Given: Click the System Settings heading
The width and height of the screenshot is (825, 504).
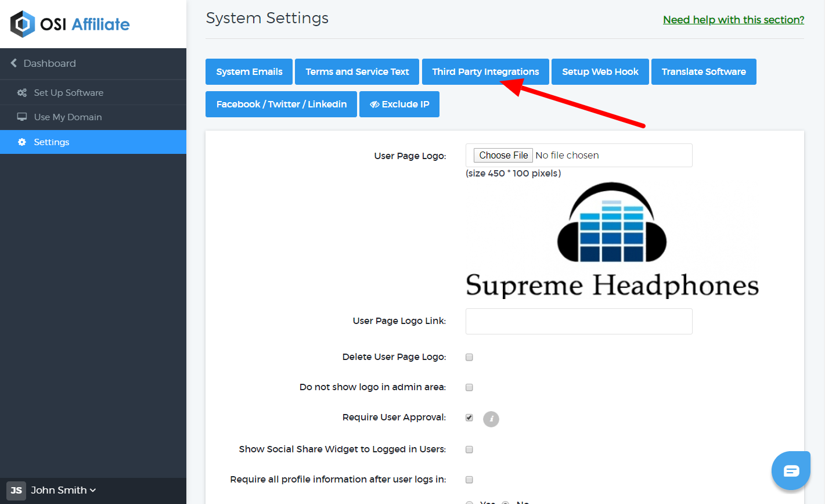Looking at the screenshot, I should [267, 18].
